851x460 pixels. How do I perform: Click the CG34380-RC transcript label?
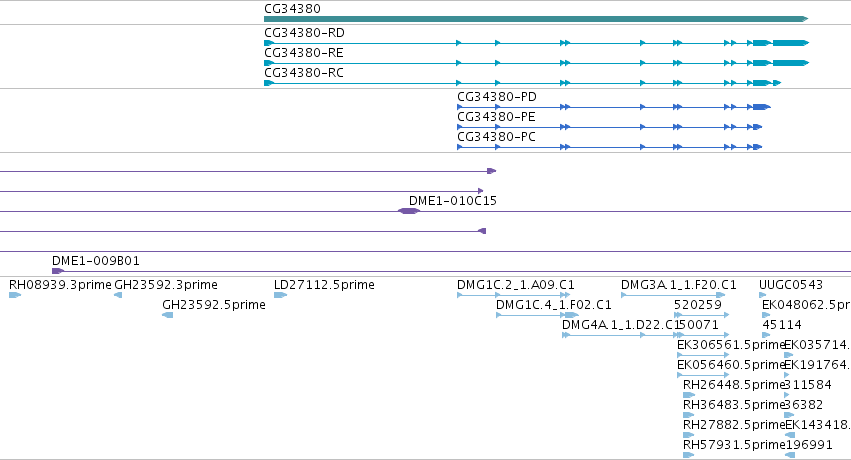pos(303,73)
